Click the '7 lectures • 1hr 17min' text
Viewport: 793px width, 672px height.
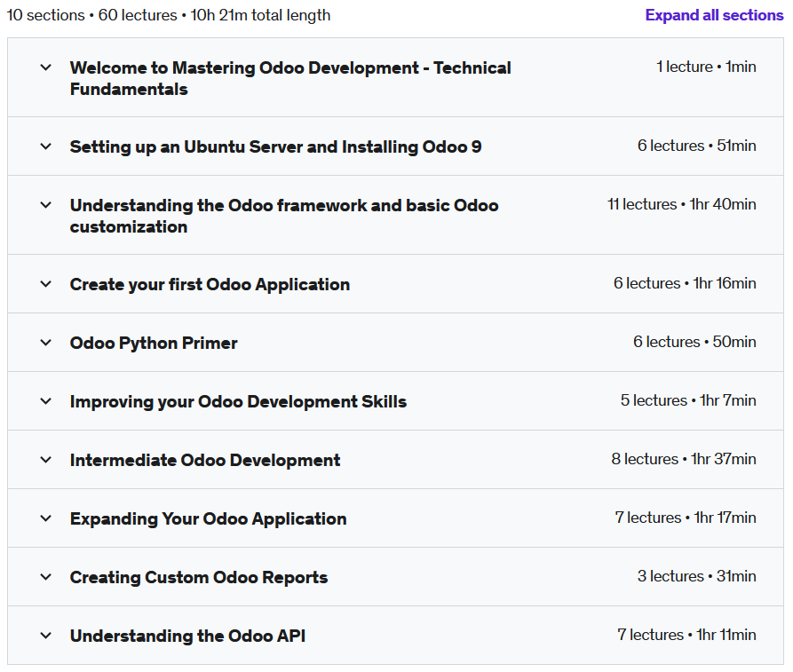[686, 518]
